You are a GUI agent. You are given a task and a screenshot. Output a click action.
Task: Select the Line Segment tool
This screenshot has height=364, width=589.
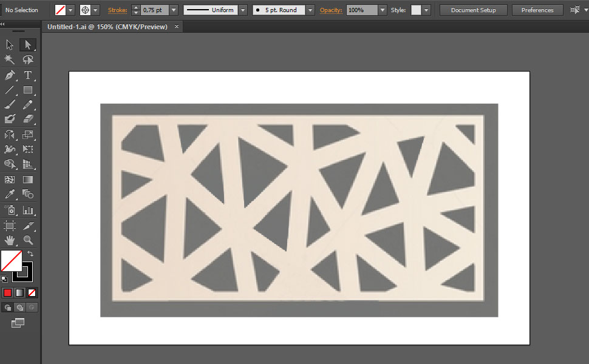pos(9,90)
